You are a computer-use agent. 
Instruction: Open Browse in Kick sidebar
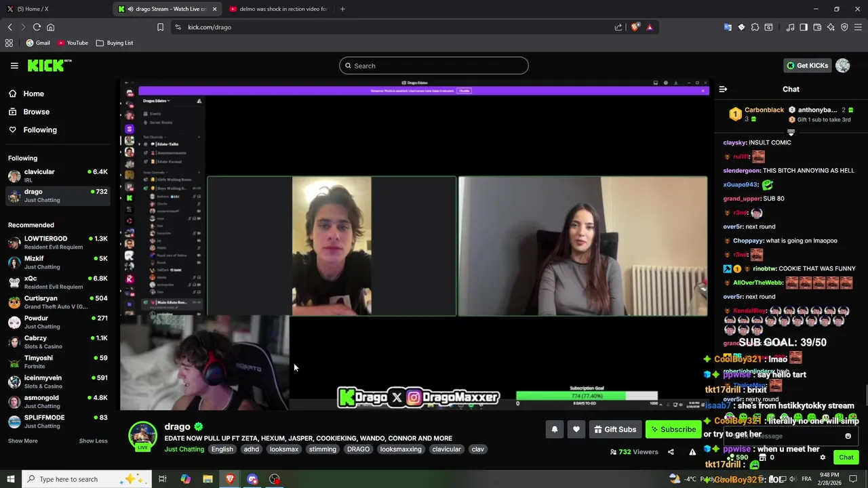(29, 112)
